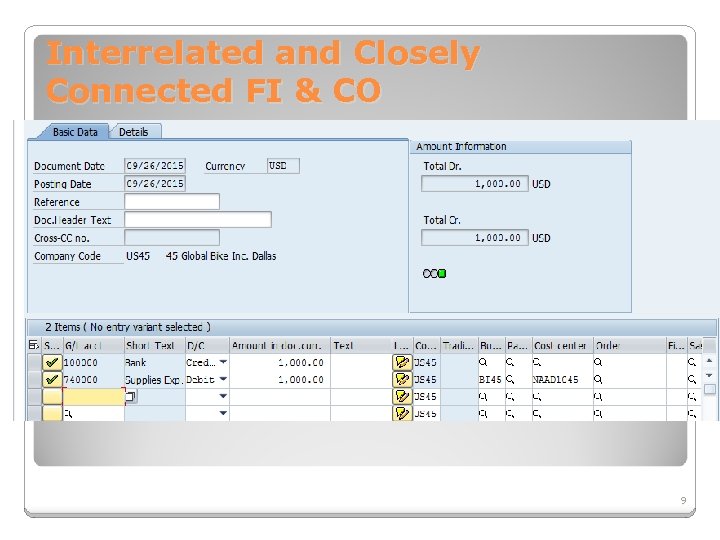Click the Short Text column header
The width and height of the screenshot is (720, 540).
(x=155, y=345)
